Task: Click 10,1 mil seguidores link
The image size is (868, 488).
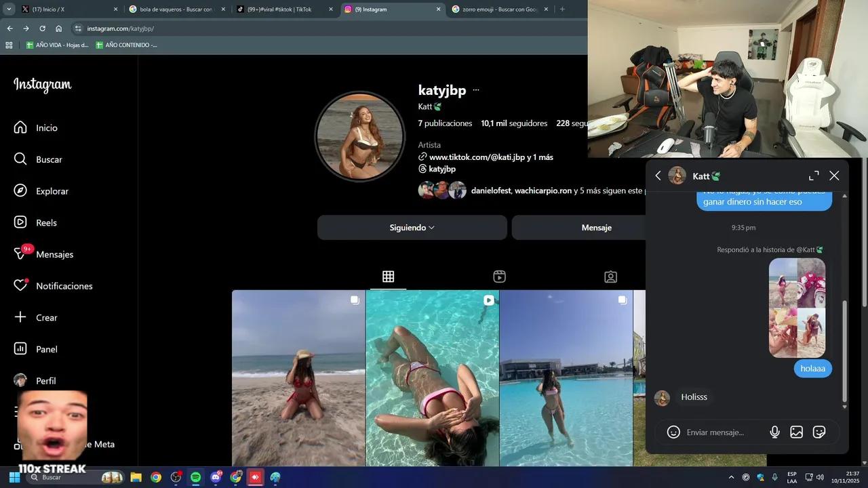Action: point(514,123)
